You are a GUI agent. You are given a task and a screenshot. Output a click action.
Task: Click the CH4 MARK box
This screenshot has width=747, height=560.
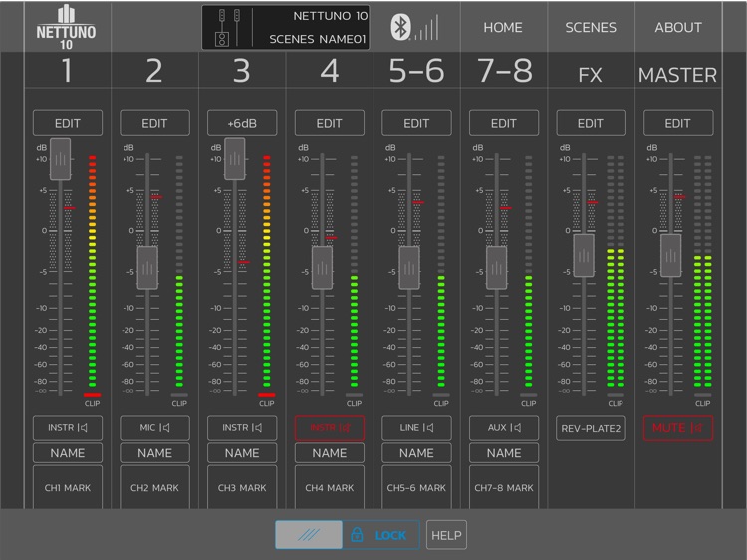coord(330,487)
